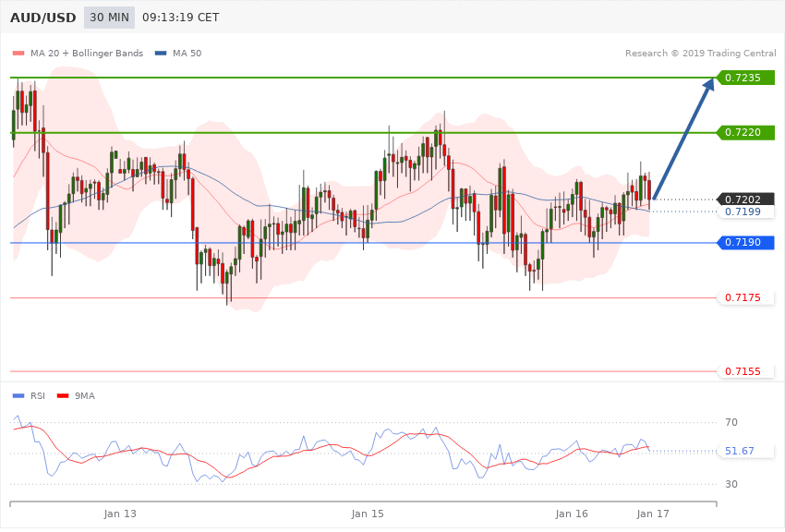Click the Jan 16 date axis label

click(572, 514)
